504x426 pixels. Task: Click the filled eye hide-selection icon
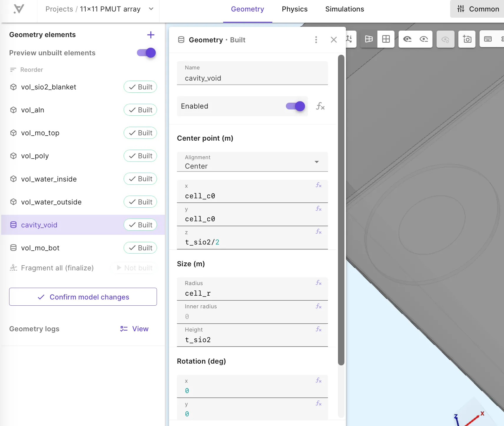pos(407,39)
